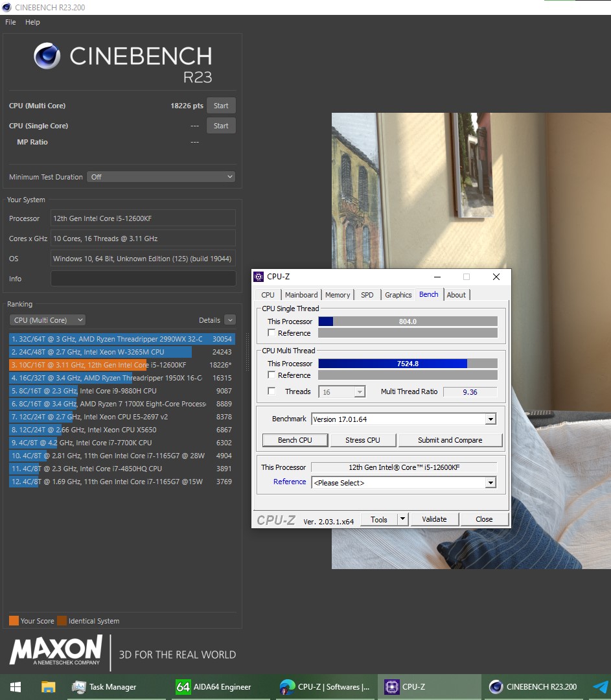This screenshot has height=700, width=611.
Task: Click the Multi Thread Ratio value 9.36
Action: point(470,392)
